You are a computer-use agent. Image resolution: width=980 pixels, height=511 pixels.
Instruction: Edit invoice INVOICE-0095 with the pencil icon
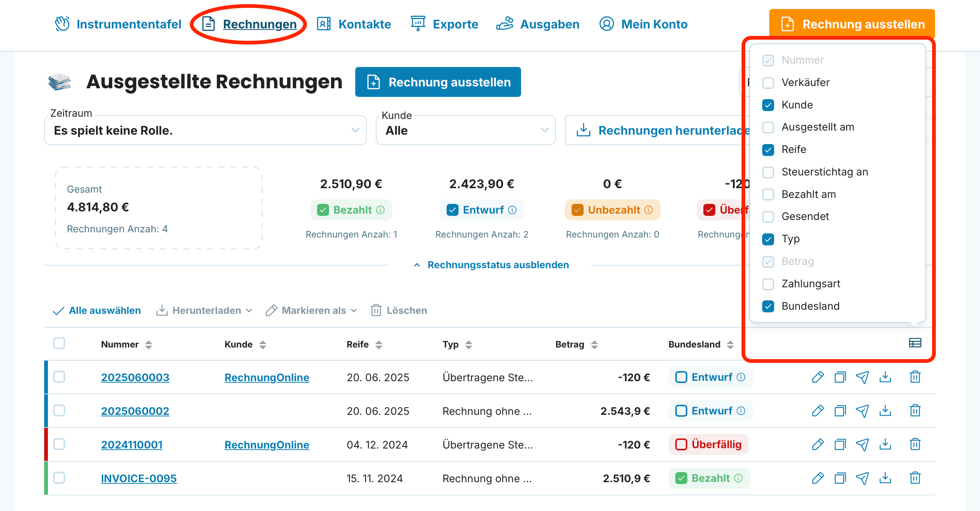(x=818, y=478)
